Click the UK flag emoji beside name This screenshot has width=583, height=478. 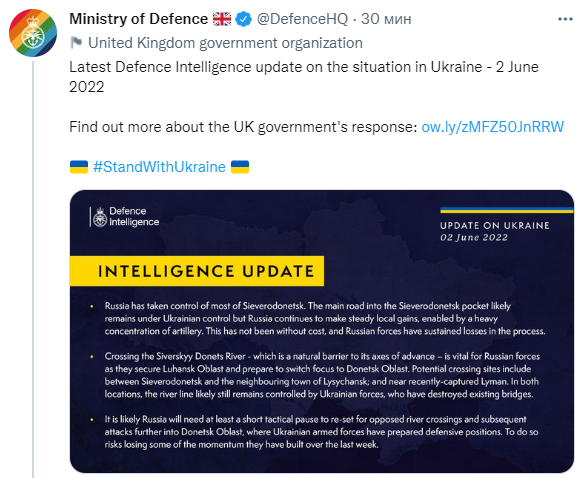tap(222, 19)
